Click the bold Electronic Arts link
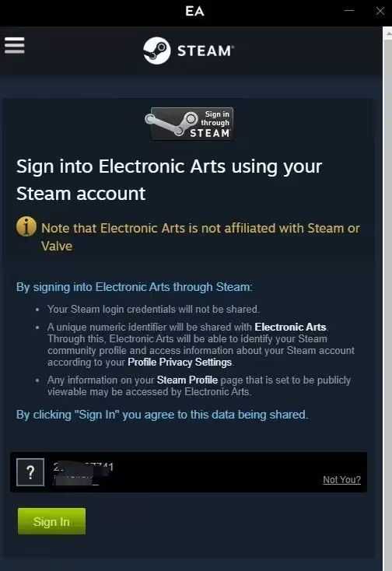 coord(290,327)
